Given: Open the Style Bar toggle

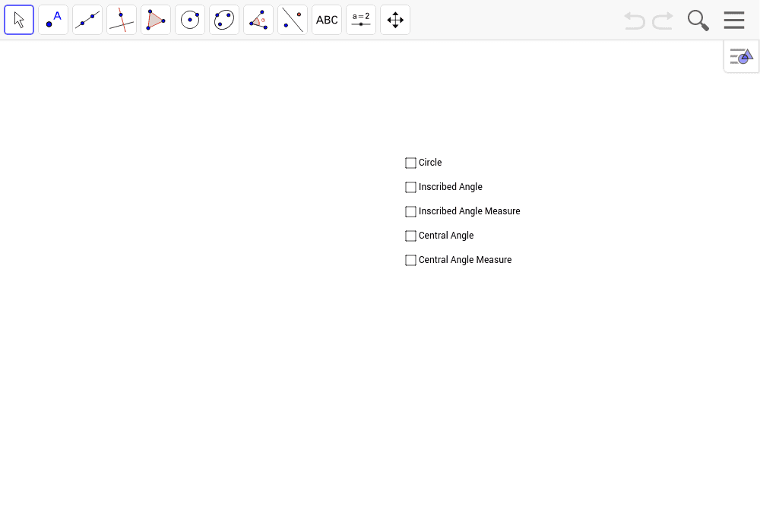Looking at the screenshot, I should 742,56.
